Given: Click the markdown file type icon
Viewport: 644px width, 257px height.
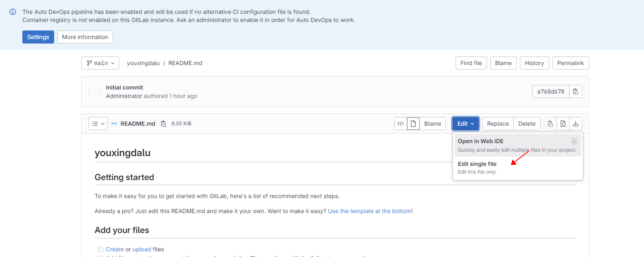Looking at the screenshot, I should tap(114, 124).
